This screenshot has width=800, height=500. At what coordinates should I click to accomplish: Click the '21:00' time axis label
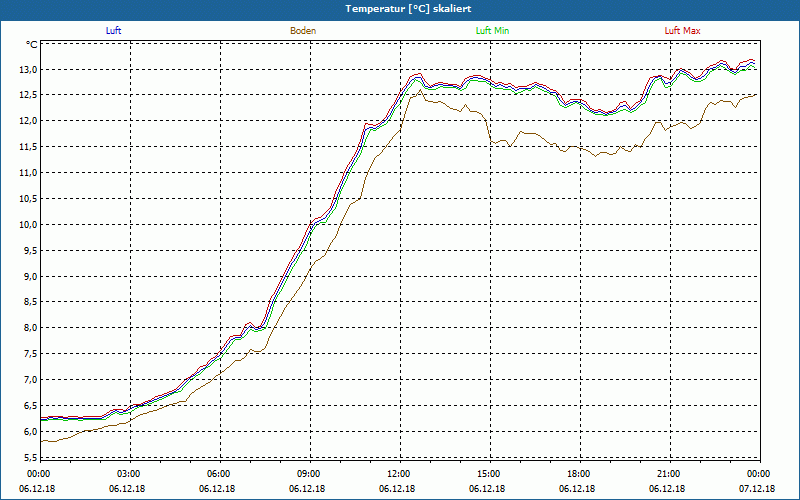(x=667, y=474)
